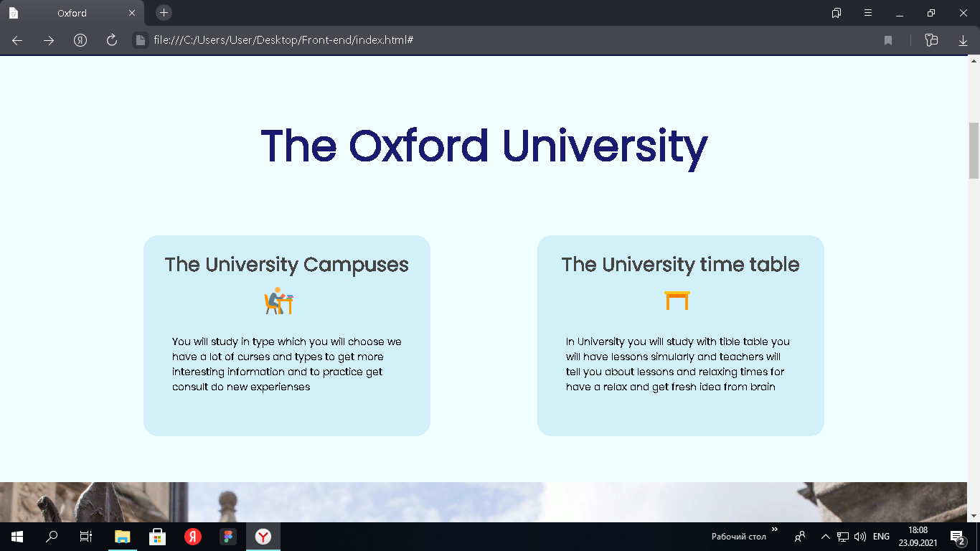Select the Oxford tab
Viewport: 980px width, 551px height.
click(x=72, y=13)
